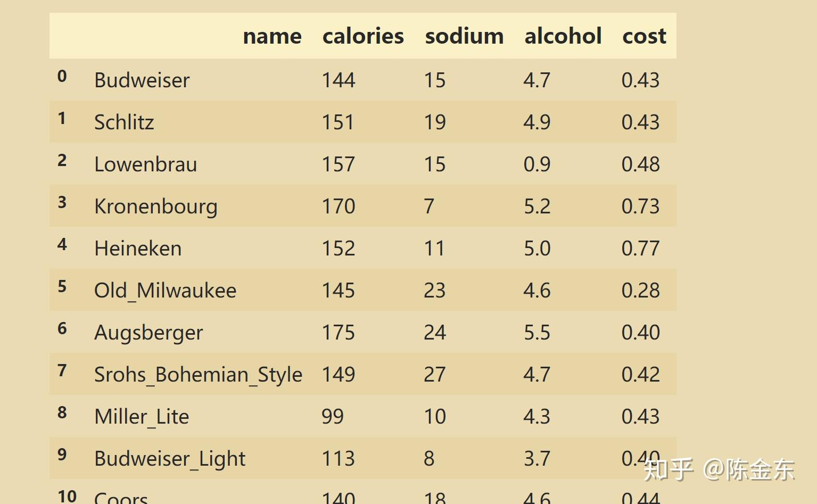Click the 'name' column header
Image resolution: width=817 pixels, height=504 pixels.
pos(272,36)
